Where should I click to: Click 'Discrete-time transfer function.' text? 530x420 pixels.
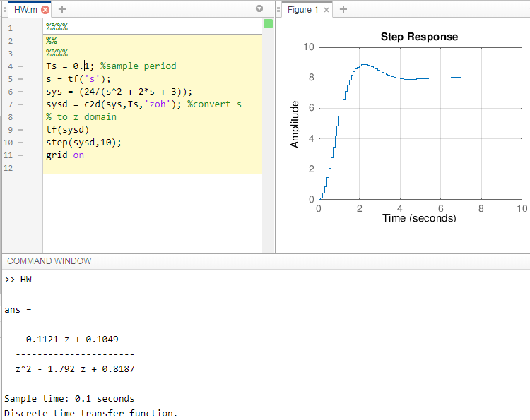coord(91,413)
